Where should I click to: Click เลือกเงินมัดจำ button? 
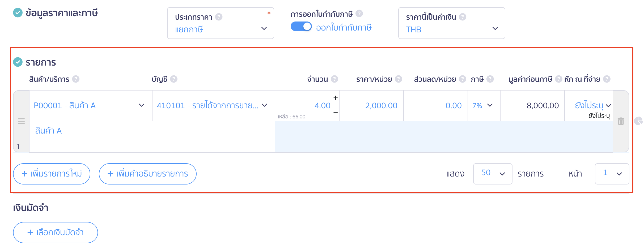coord(55,233)
